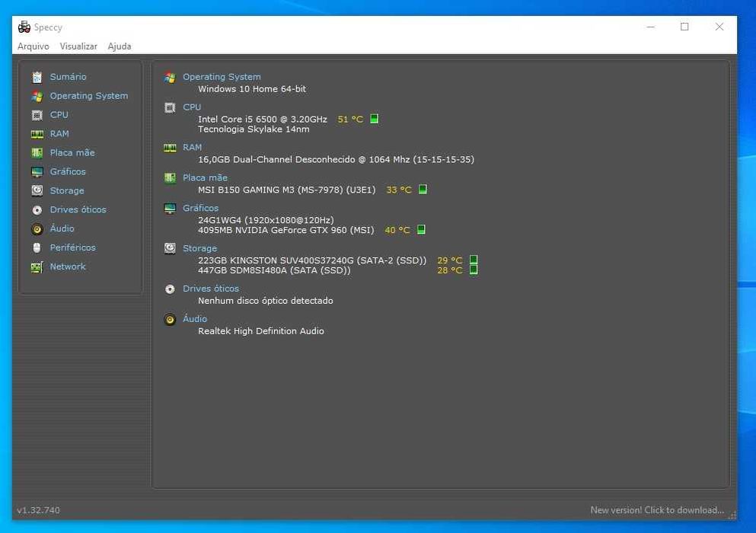Open Placa mãe section in sidebar
The image size is (756, 533).
tap(72, 152)
